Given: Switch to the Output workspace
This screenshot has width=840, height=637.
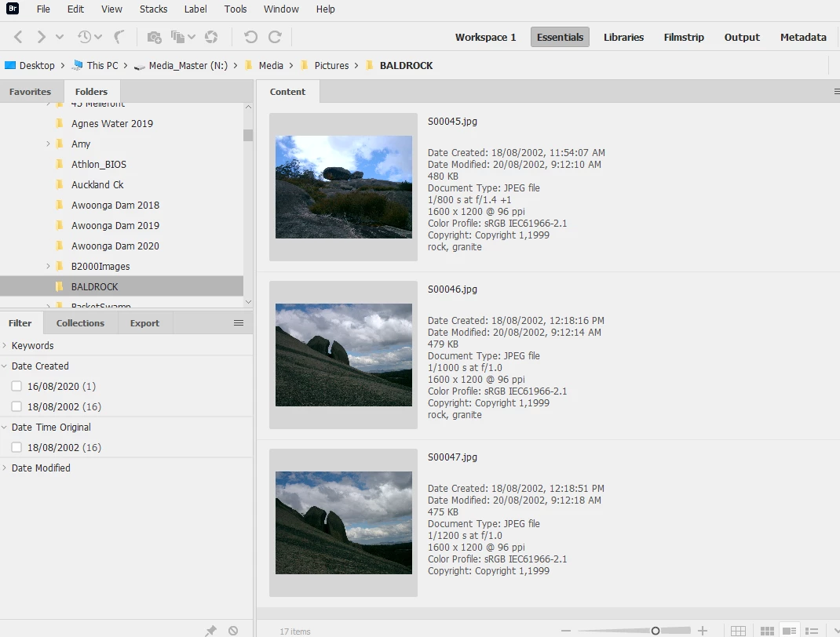Looking at the screenshot, I should 742,37.
